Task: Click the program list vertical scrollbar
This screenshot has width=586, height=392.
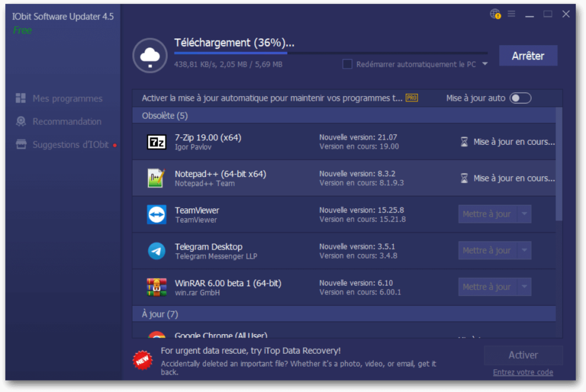Action: point(559,164)
